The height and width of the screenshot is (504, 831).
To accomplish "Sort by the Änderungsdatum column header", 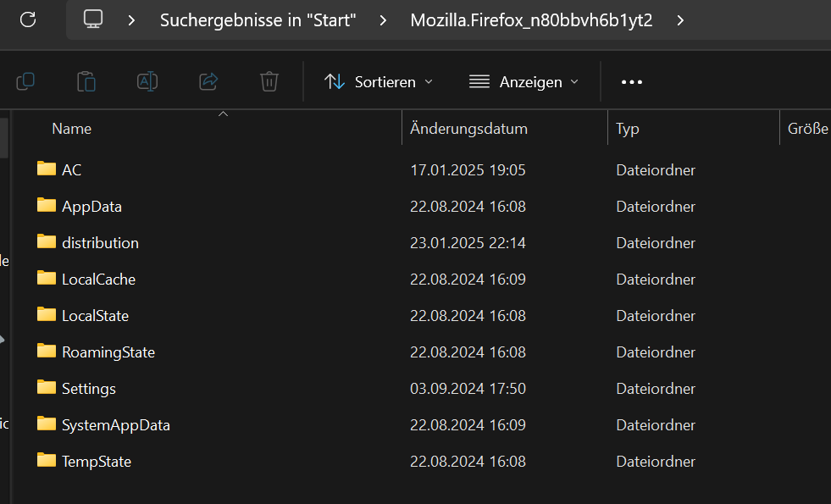I will coord(468,129).
